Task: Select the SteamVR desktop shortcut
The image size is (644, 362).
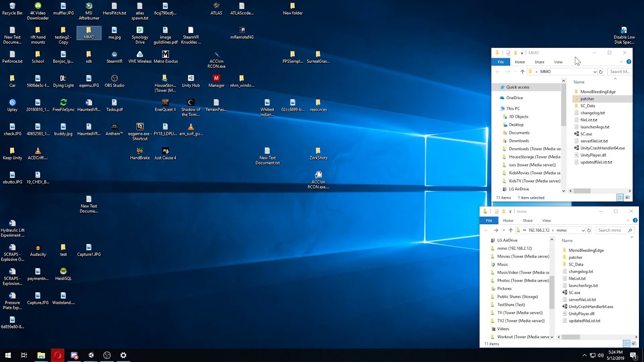Action: (114, 57)
